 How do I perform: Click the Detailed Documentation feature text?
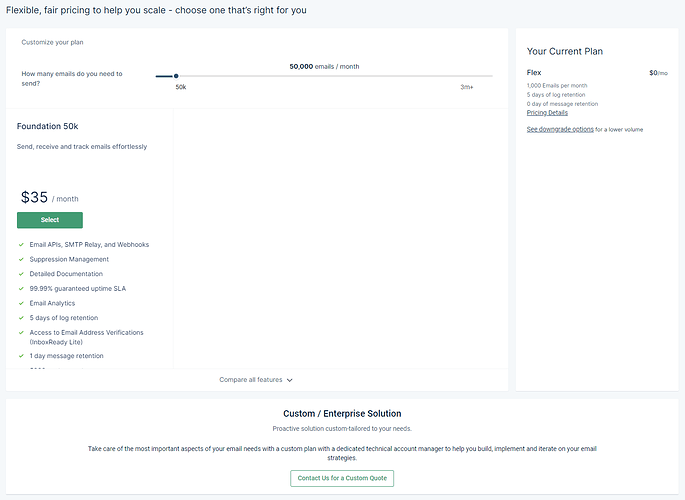(66, 274)
